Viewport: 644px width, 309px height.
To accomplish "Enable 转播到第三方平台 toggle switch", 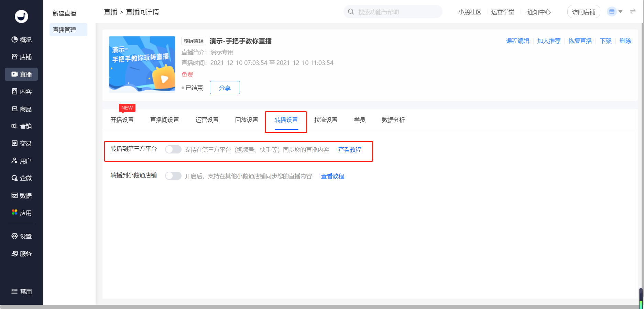I will [173, 149].
